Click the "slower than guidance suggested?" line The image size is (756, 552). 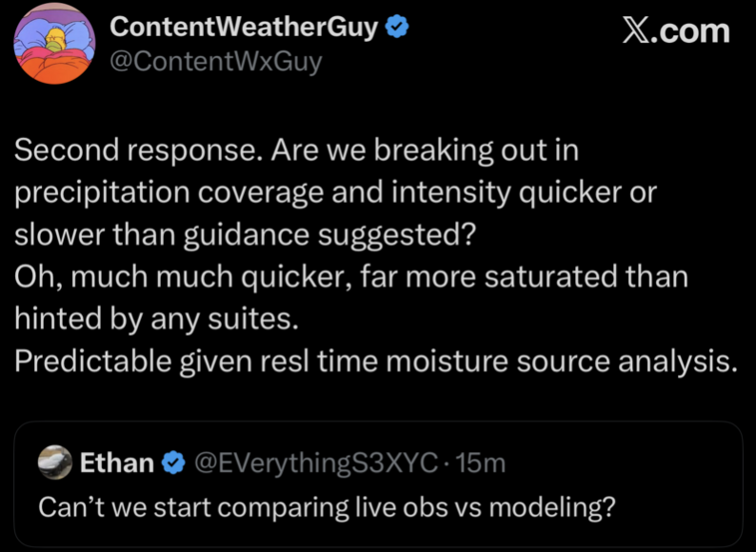tap(245, 234)
